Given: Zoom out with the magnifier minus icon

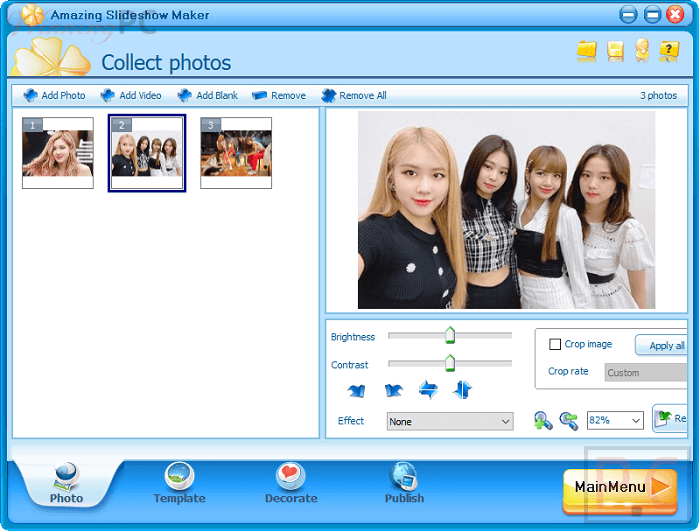Looking at the screenshot, I should click(x=569, y=420).
